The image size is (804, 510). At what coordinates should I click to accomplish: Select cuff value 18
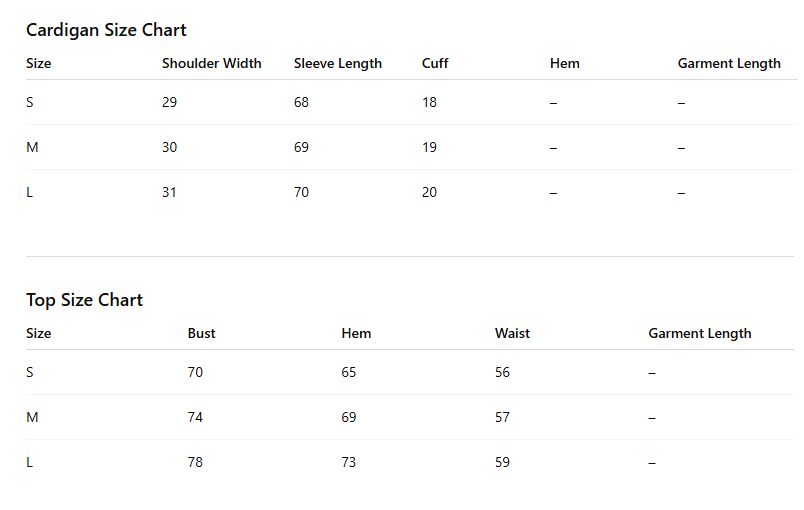[429, 103]
